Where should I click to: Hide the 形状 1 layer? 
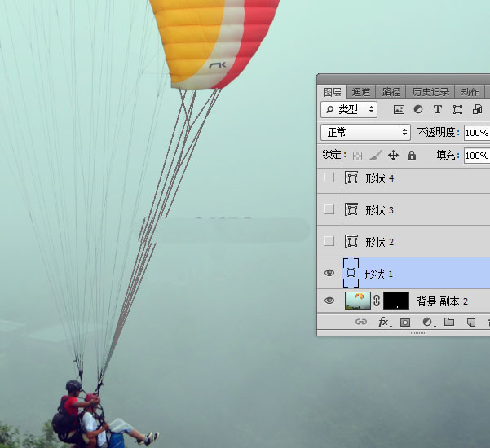pyautogui.click(x=329, y=273)
